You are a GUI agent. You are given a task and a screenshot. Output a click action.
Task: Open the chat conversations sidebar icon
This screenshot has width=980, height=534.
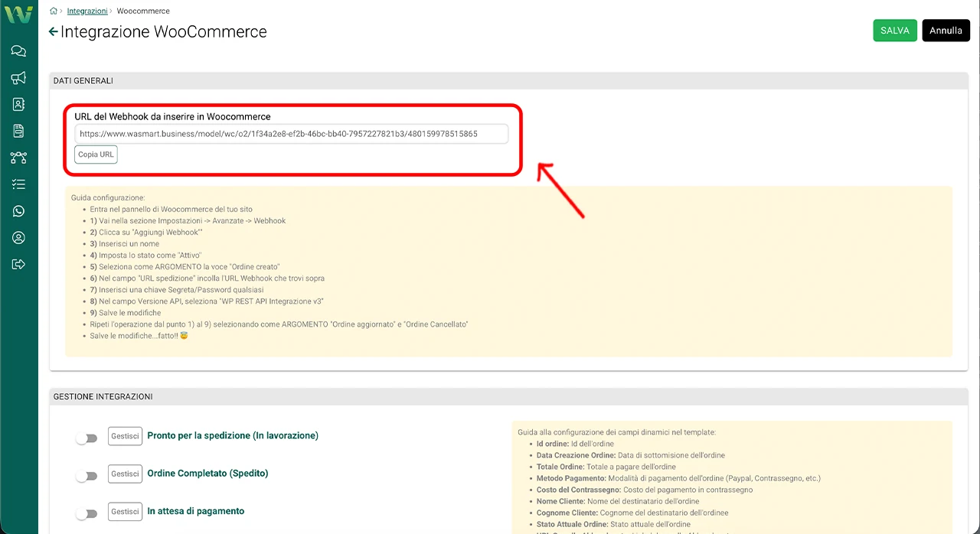click(18, 51)
